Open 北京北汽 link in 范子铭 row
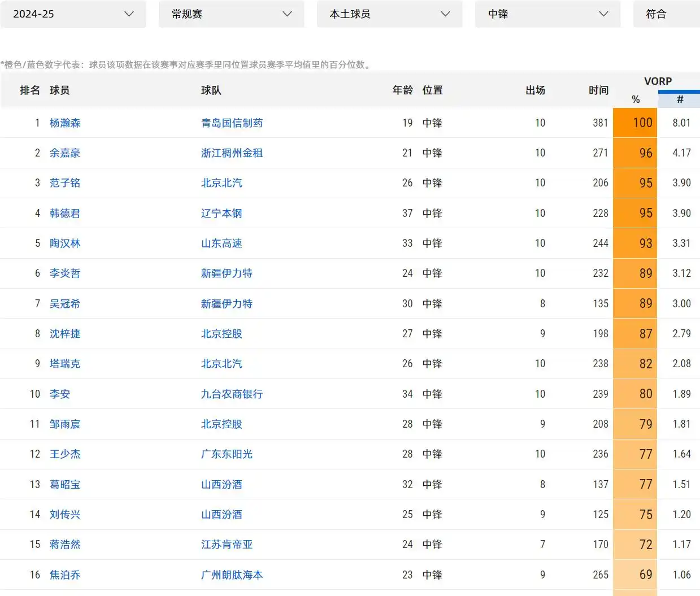 click(221, 183)
